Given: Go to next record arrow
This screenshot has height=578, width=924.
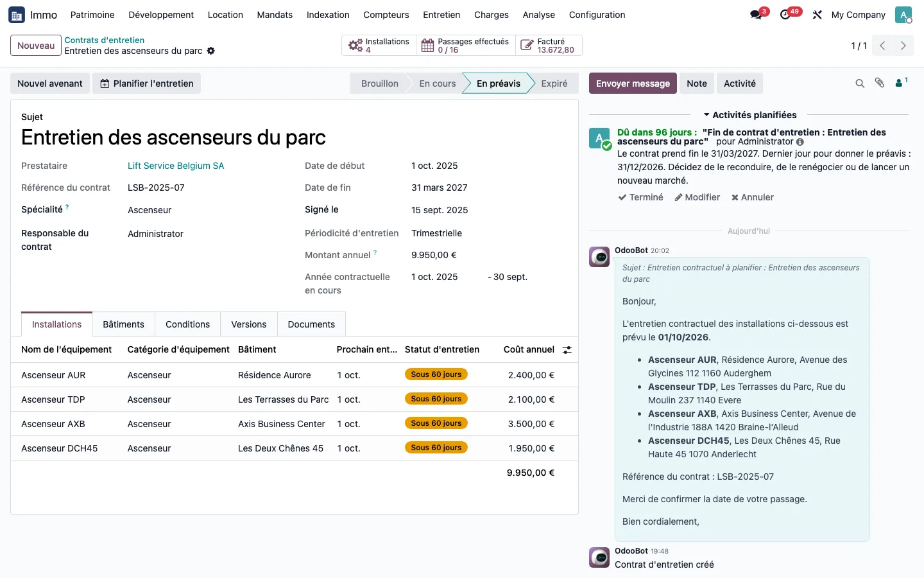Looking at the screenshot, I should click(903, 46).
